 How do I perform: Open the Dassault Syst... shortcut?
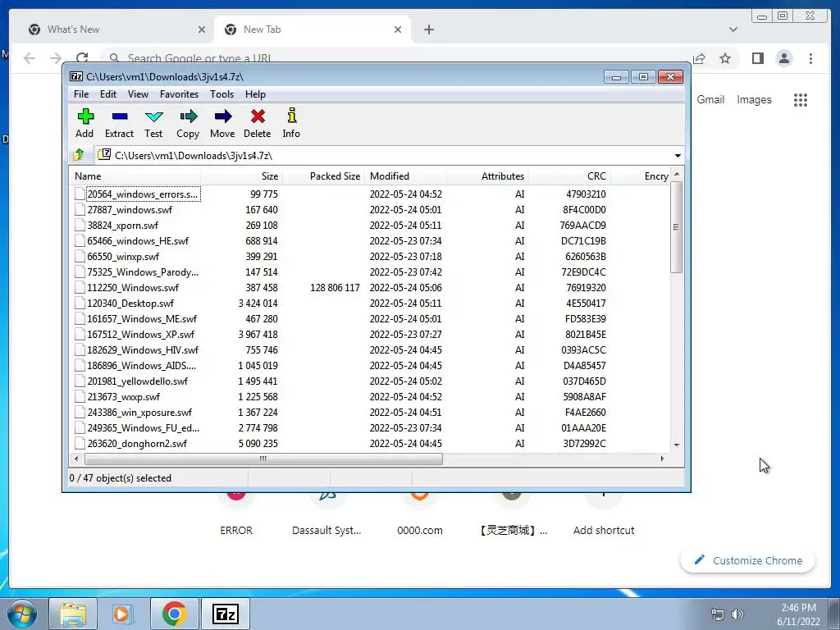click(x=326, y=531)
